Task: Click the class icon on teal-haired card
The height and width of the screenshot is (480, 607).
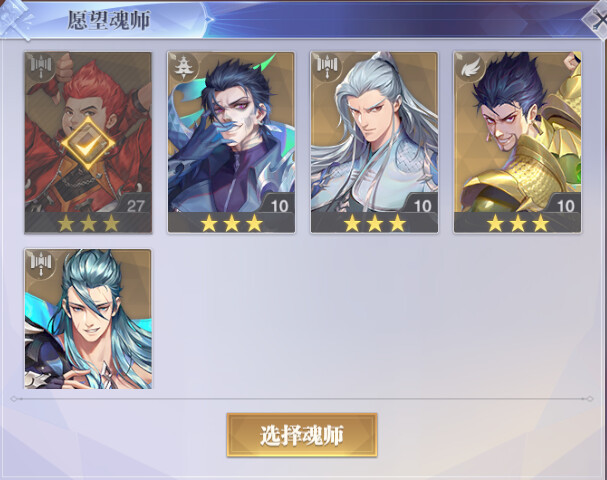Action: tap(41, 264)
